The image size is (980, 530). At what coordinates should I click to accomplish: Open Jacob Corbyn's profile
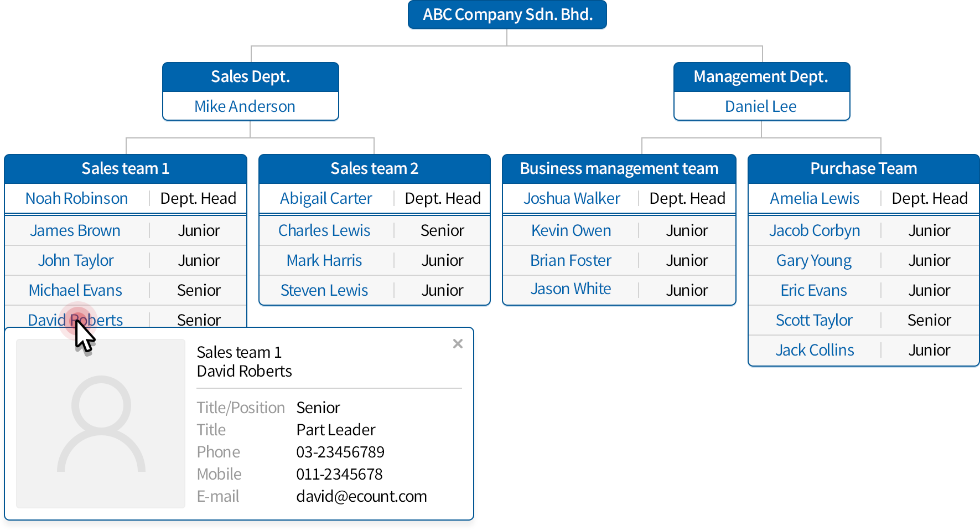click(x=814, y=230)
